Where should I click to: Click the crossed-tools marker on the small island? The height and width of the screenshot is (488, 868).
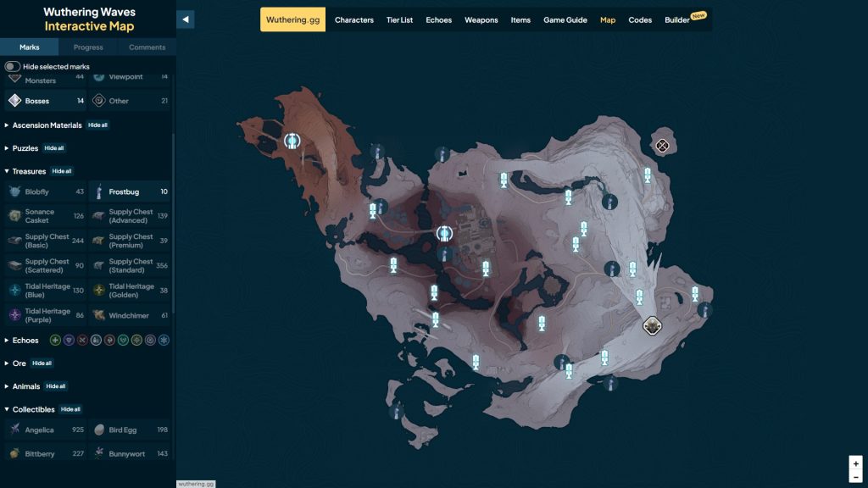click(x=662, y=146)
